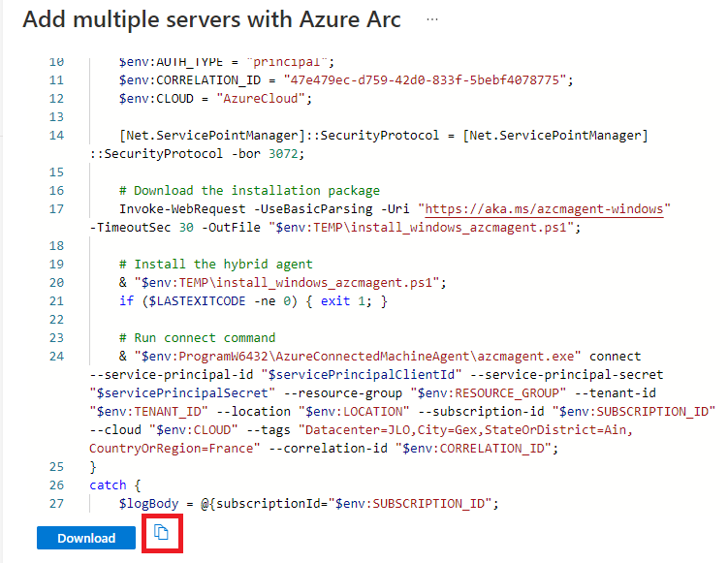The image size is (728, 563).
Task: Click the '# Download the installation package' comment
Action: [249, 190]
